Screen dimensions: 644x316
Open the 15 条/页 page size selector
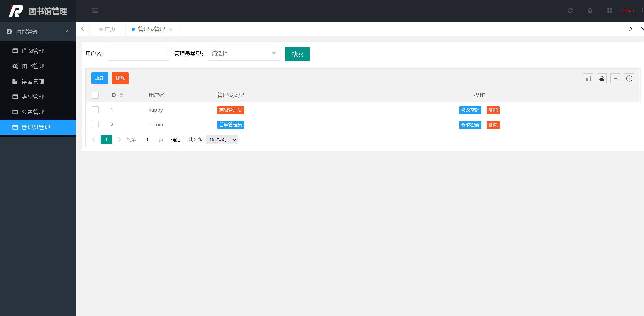(x=222, y=140)
